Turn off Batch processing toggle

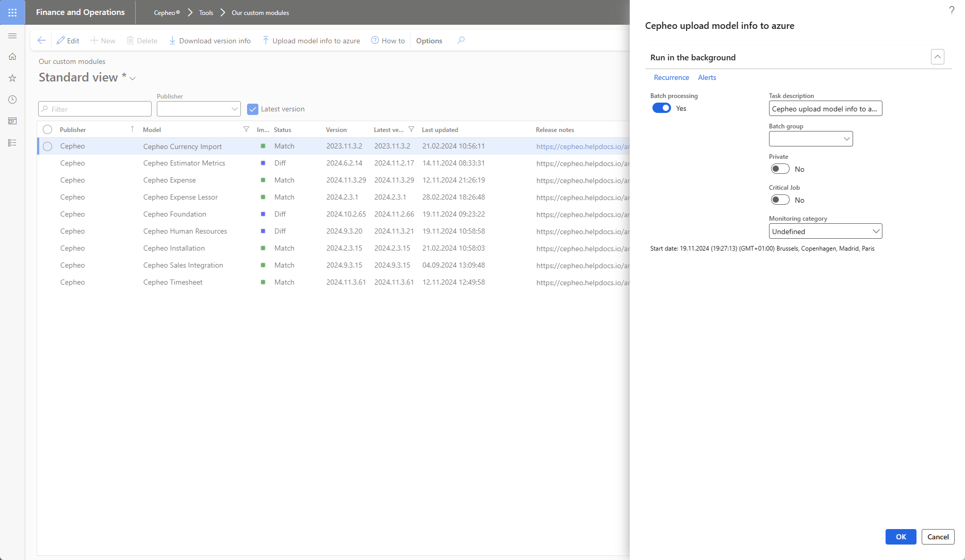click(x=661, y=108)
